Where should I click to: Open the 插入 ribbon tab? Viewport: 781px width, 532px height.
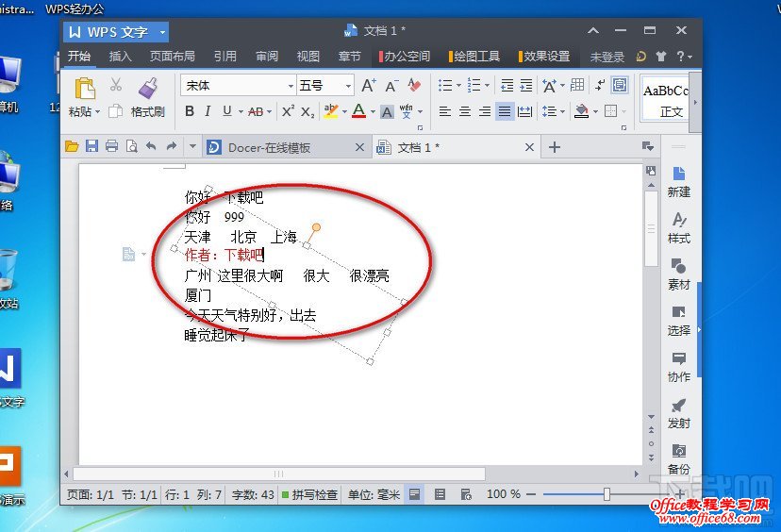tap(121, 57)
